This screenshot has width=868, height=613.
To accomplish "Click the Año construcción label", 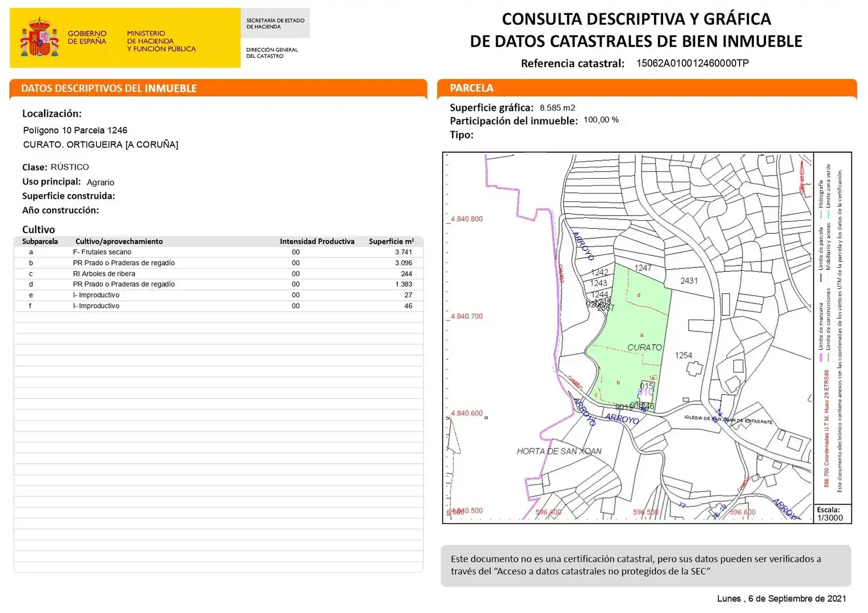I will (x=60, y=210).
